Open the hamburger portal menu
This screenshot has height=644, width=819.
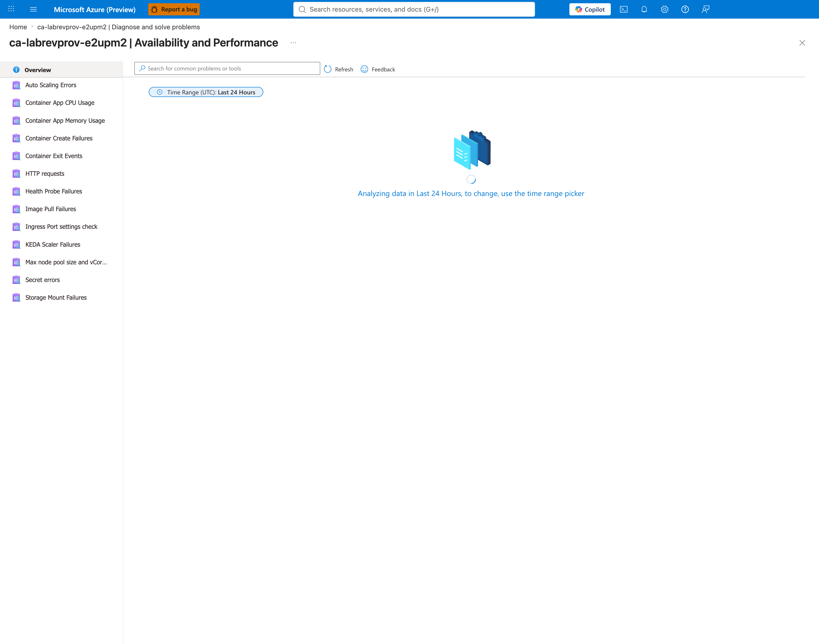click(33, 9)
